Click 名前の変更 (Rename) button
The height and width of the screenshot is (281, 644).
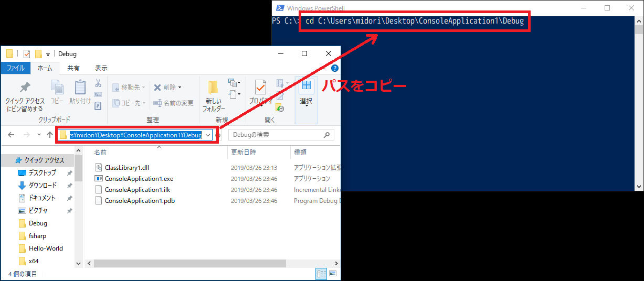[173, 103]
